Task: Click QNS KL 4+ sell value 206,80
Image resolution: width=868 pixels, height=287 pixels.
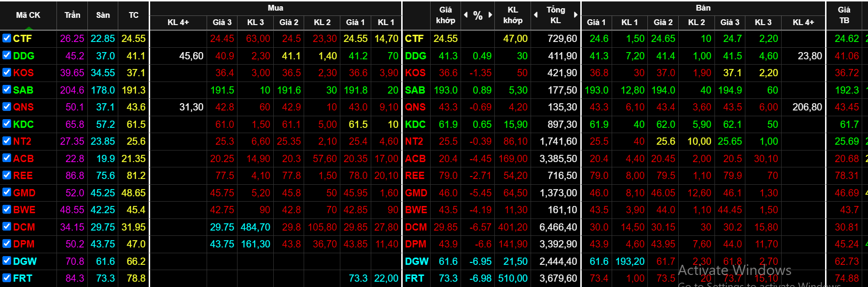Action: 807,107
